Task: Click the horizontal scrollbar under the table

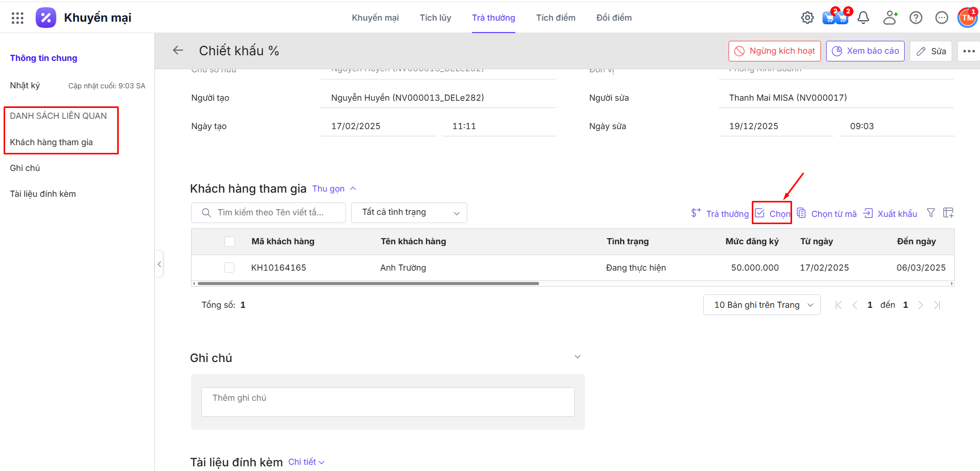Action: [368, 284]
